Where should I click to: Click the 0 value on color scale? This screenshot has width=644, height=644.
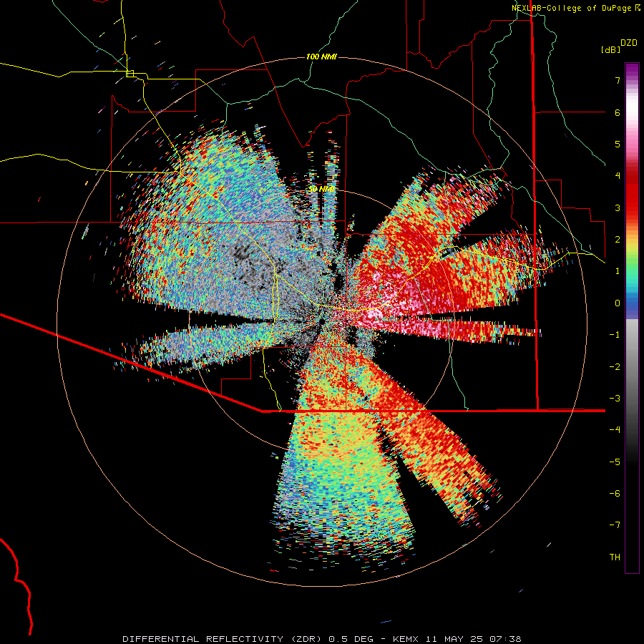pos(618,303)
